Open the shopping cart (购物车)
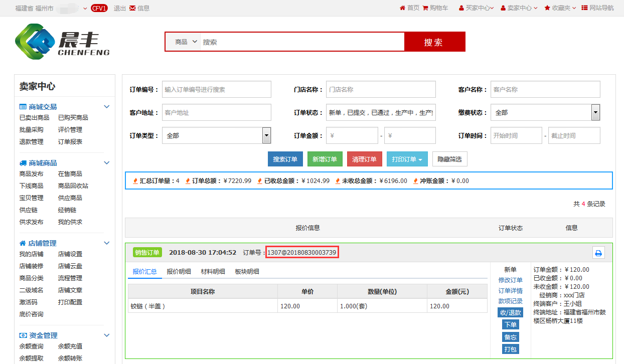 [435, 8]
